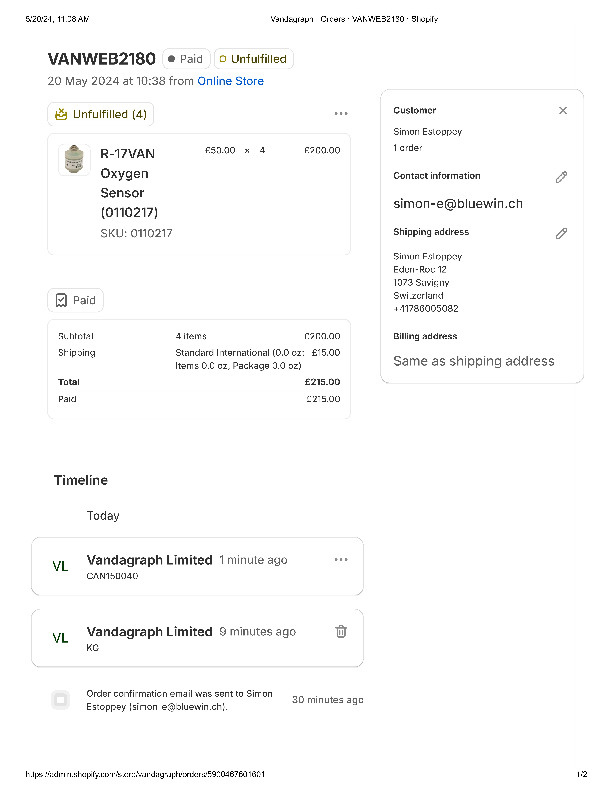Screen dimensions: 612x792
Task: Close the Customer panel with X
Action: coord(563,111)
